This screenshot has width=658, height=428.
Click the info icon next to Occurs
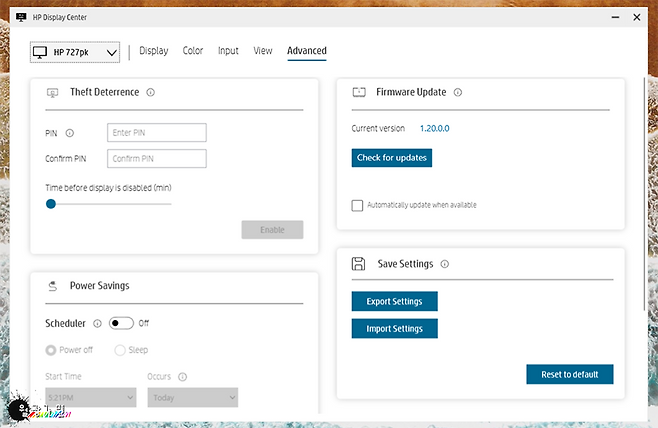(x=183, y=377)
